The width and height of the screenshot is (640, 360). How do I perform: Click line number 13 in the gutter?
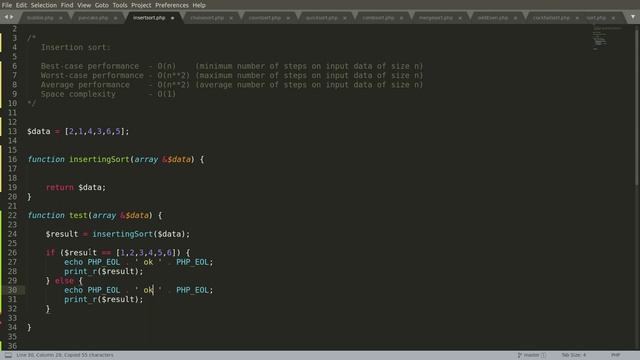click(12, 131)
